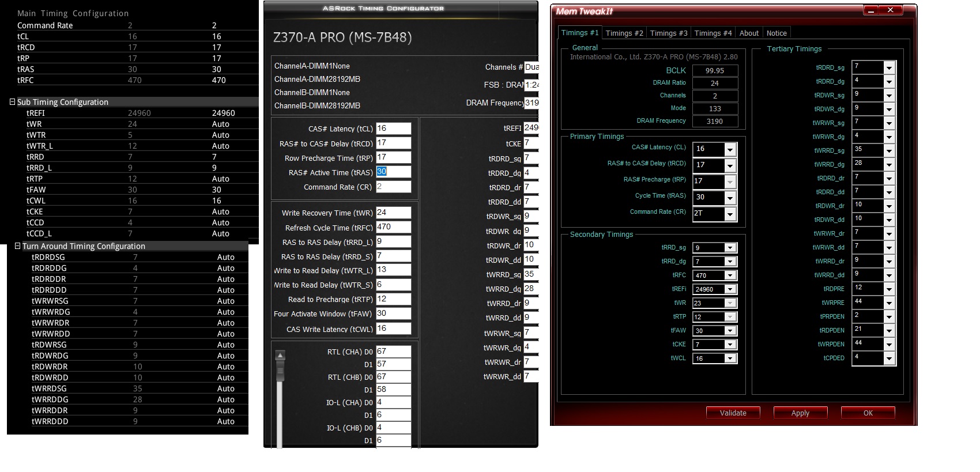Click the DRAM Frequency field showing 3190
The height and width of the screenshot is (472, 980).
coord(715,122)
